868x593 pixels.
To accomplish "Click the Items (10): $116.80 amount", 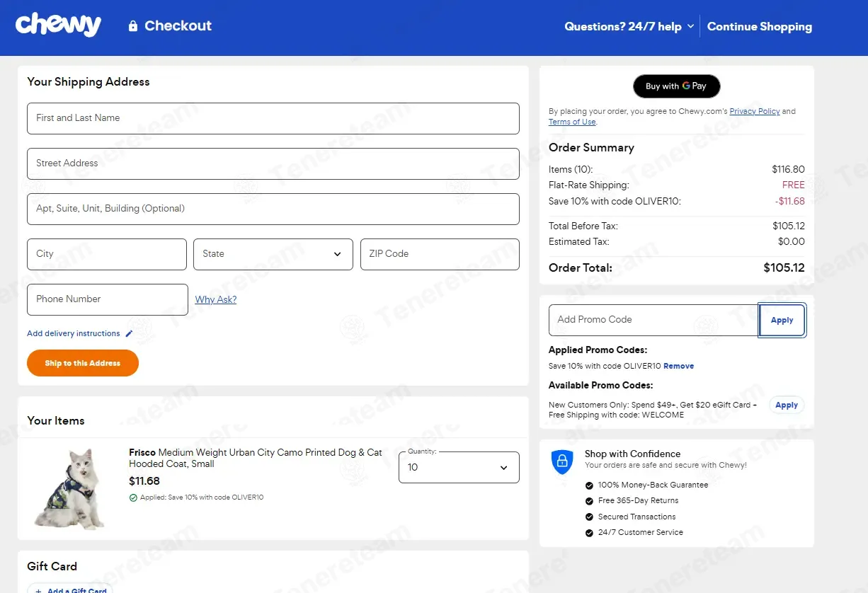I will tap(788, 170).
